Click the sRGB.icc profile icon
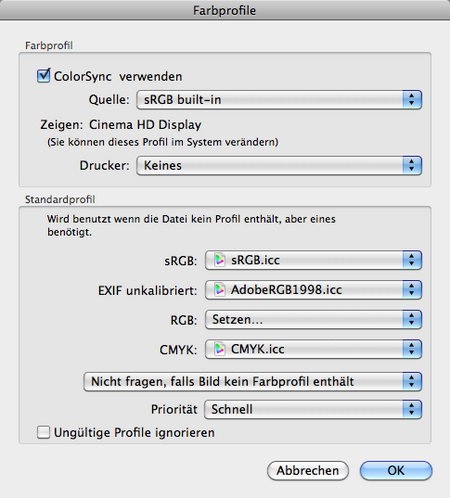The width and height of the screenshot is (450, 498). click(x=219, y=260)
